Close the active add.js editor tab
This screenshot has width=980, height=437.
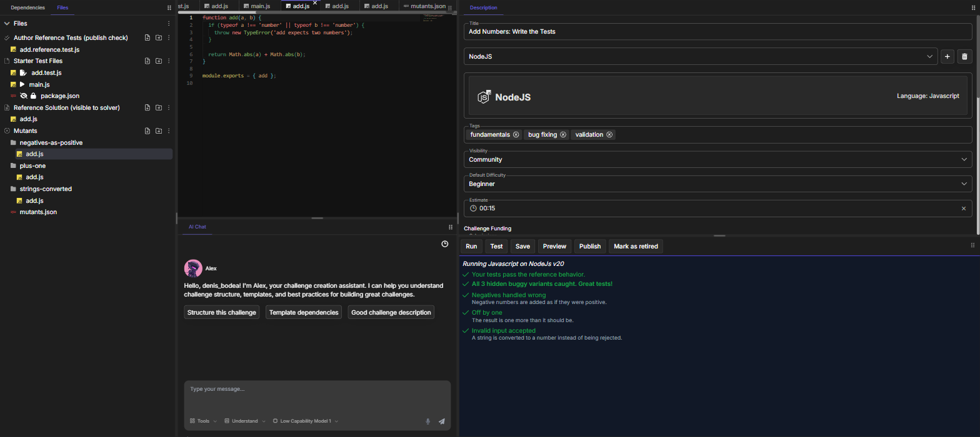coord(315,3)
